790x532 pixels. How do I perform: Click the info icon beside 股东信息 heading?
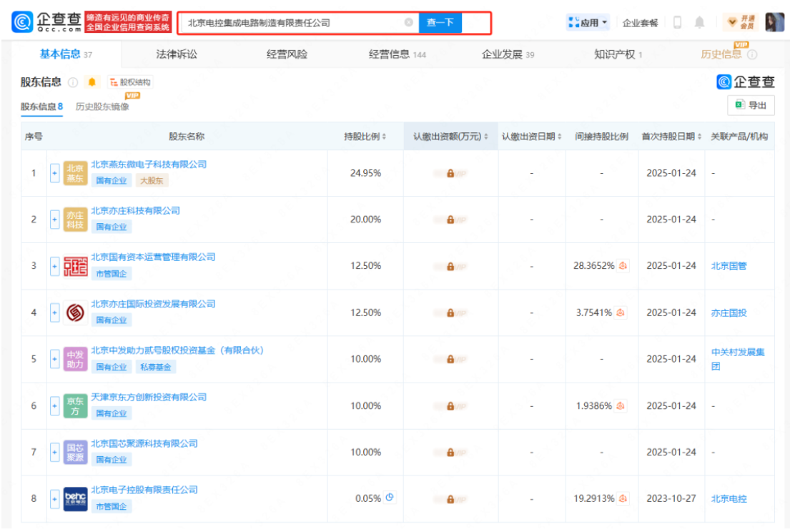(x=73, y=82)
